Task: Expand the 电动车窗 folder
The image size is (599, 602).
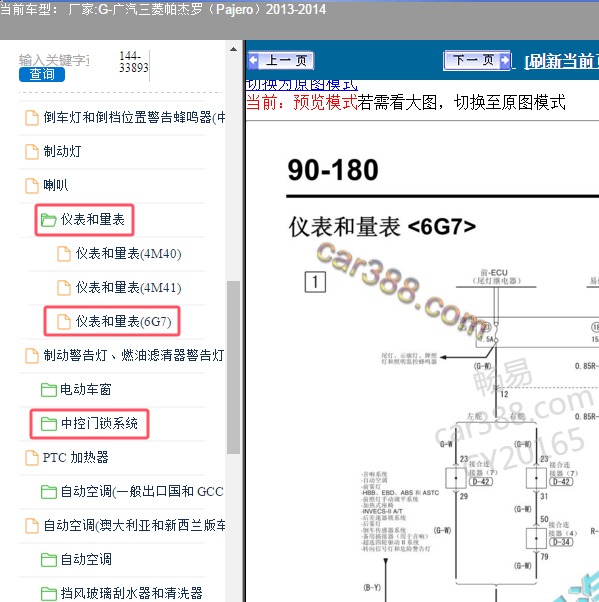Action: tap(86, 389)
